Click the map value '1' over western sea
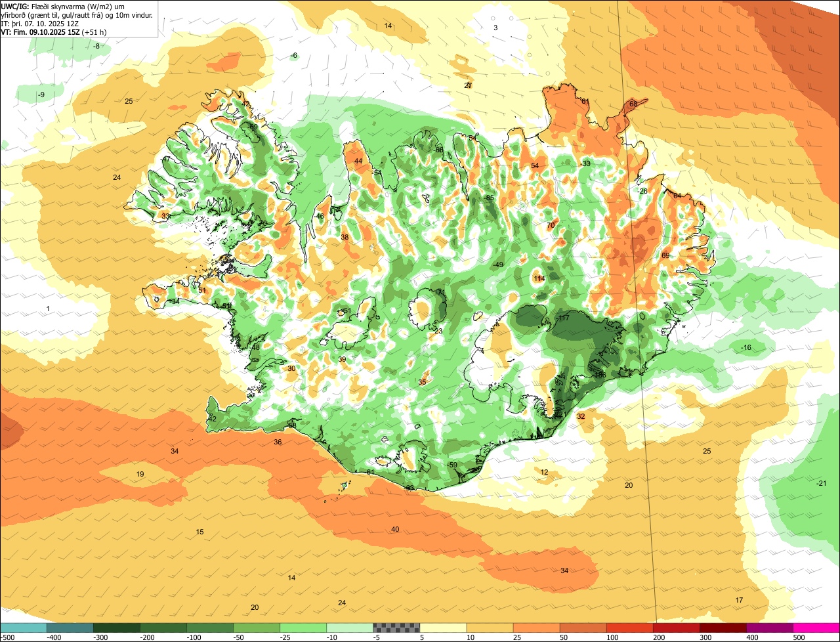This screenshot has height=642, width=840. pyautogui.click(x=48, y=309)
